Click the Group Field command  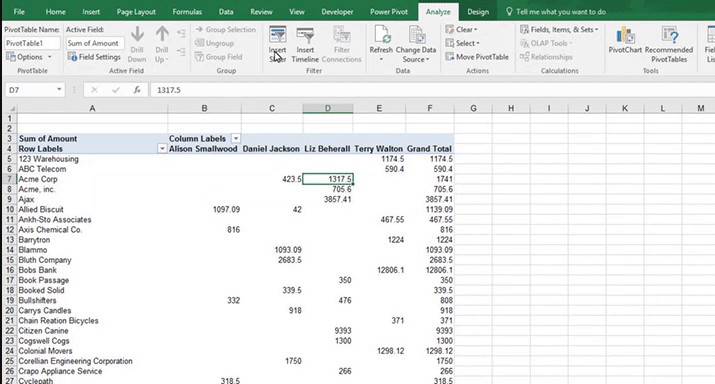[218, 57]
